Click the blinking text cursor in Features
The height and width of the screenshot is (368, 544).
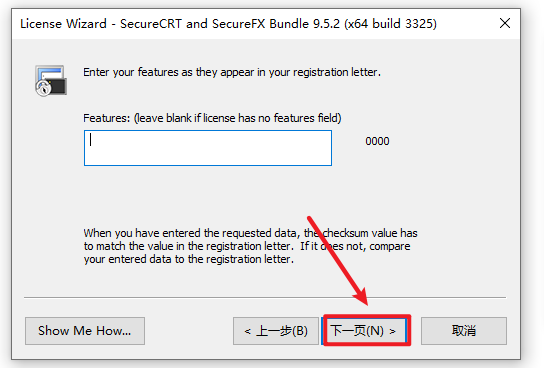(x=91, y=140)
